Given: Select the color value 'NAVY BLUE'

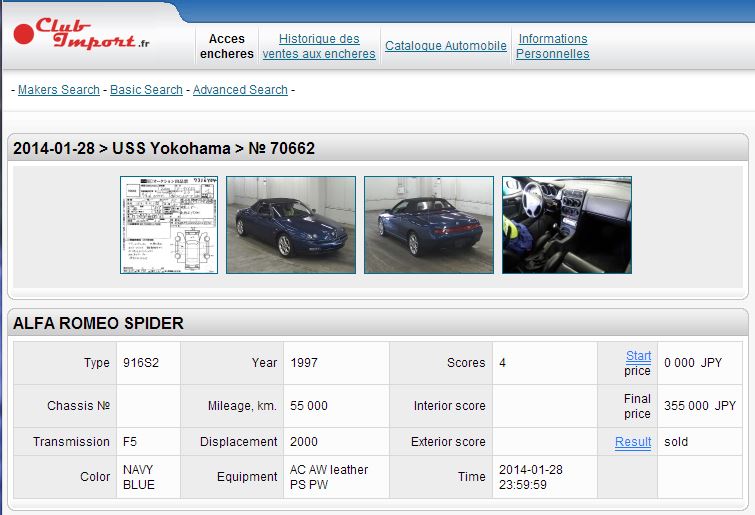Looking at the screenshot, I should click(x=139, y=477).
